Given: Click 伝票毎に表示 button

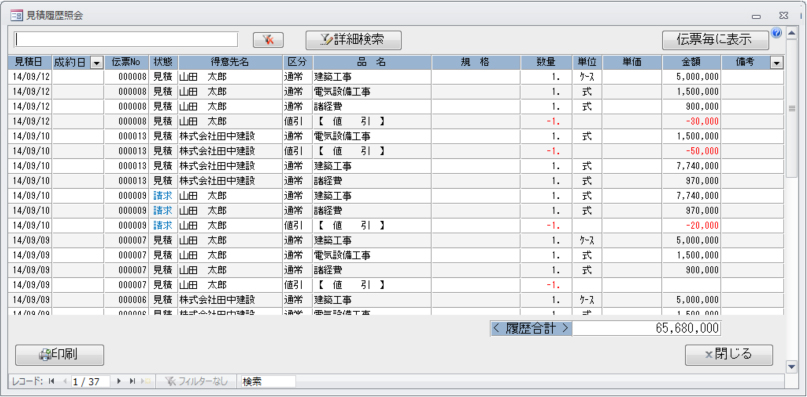Looking at the screenshot, I should click(715, 40).
